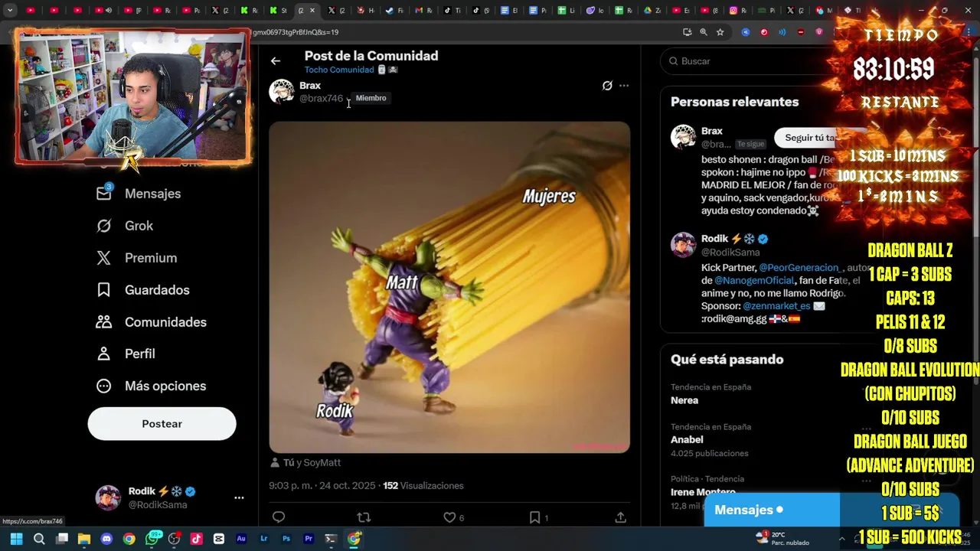Open WhatsApp from the taskbar
Viewport: 980px width, 551px height.
pos(152,539)
